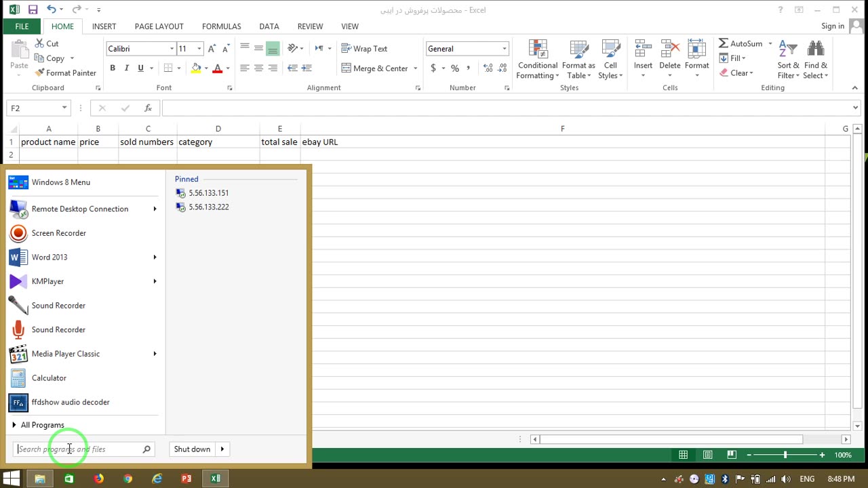Open the Conditional Formatting menu
This screenshot has height=488, width=868.
pos(538,60)
